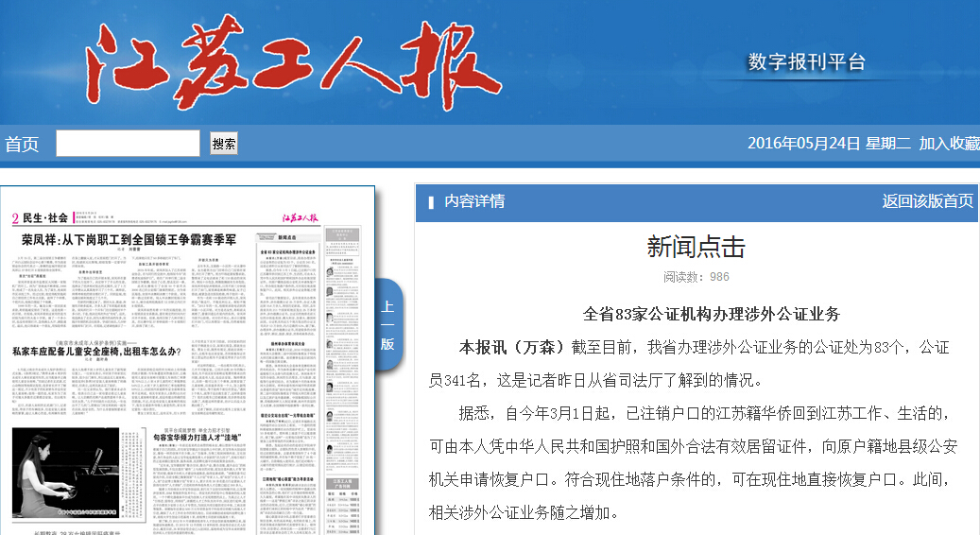Click the 新闻点击 article title

point(696,247)
